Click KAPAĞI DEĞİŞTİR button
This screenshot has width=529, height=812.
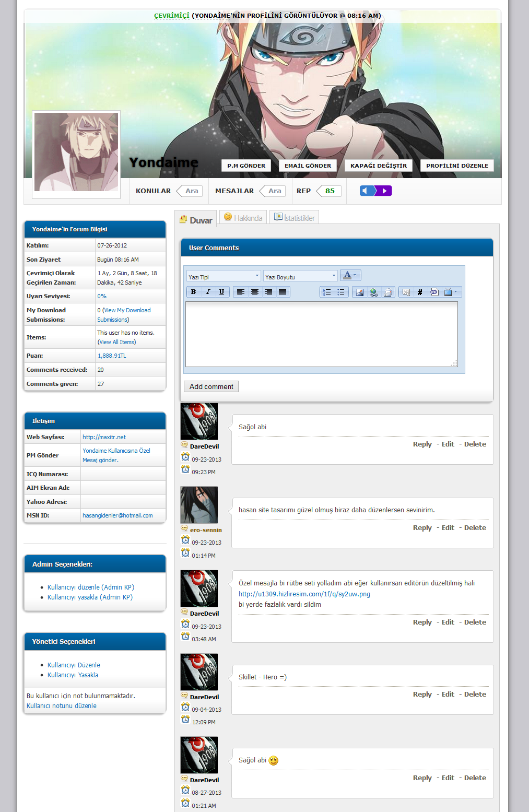[x=379, y=166]
